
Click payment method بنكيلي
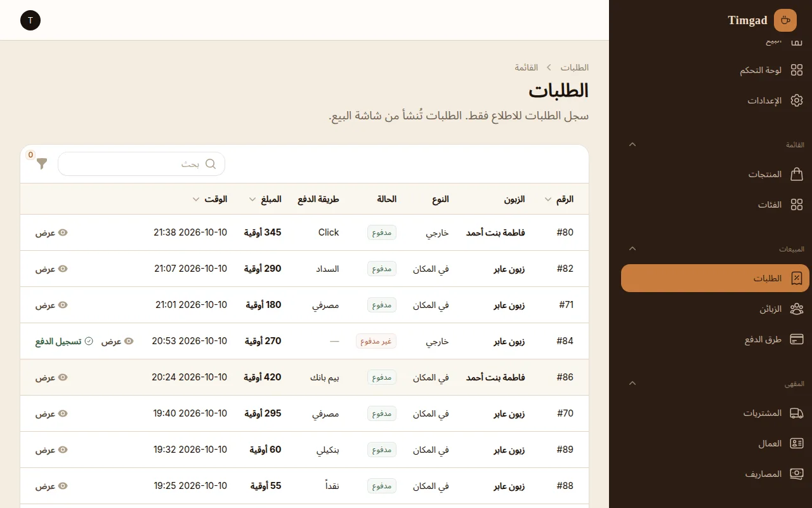[x=328, y=450]
